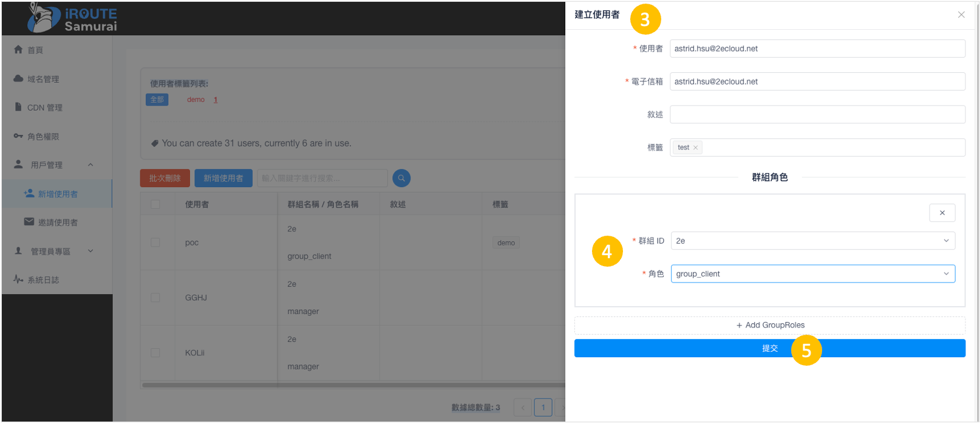
Task: Click into the 敘述 description field
Action: pyautogui.click(x=817, y=114)
